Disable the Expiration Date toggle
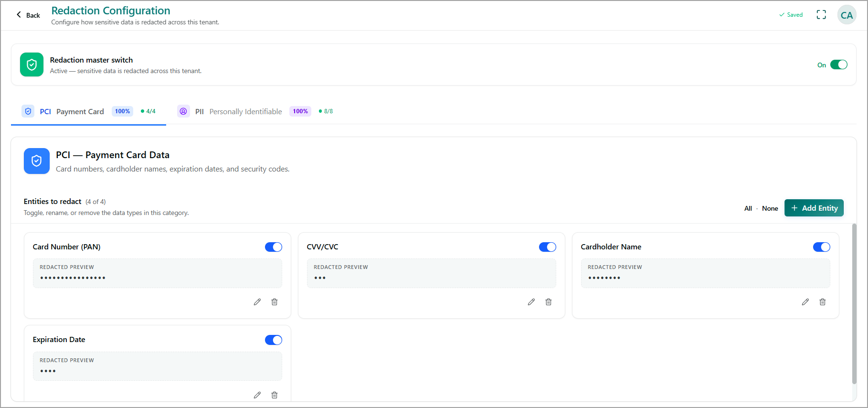The image size is (868, 408). (274, 340)
